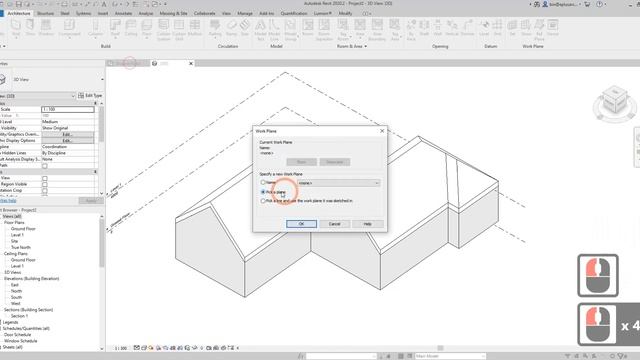This screenshot has width=640, height=360.
Task: Select the Floor tool
Action: click(x=147, y=29)
